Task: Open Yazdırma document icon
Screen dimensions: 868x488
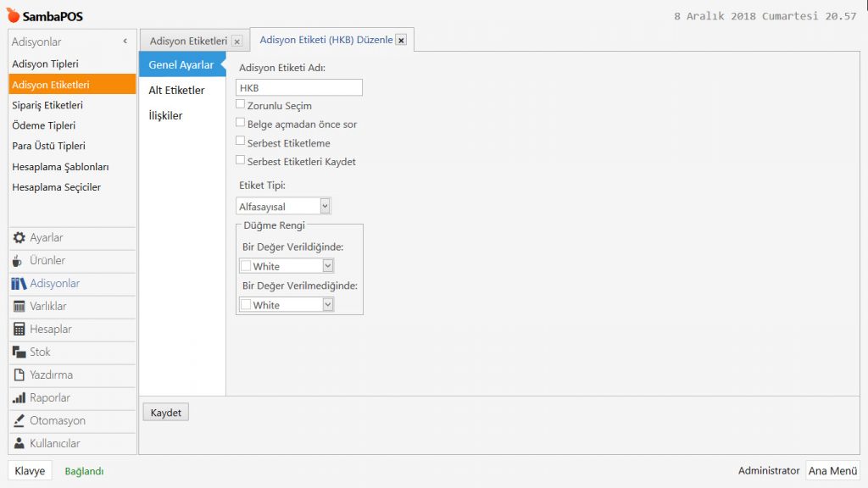Action: tap(19, 375)
